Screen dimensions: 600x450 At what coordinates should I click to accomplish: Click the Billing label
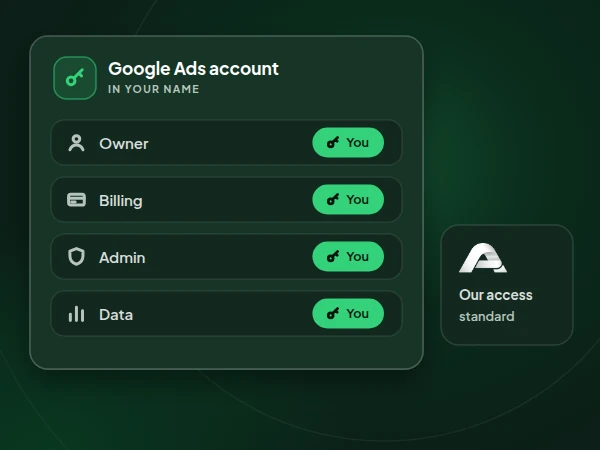[x=121, y=201]
